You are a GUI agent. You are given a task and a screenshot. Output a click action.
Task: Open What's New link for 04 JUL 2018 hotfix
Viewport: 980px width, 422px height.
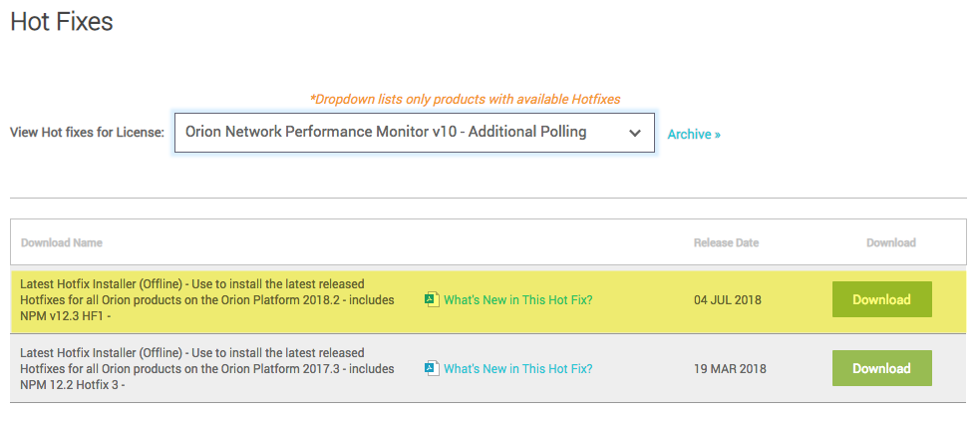click(x=517, y=299)
